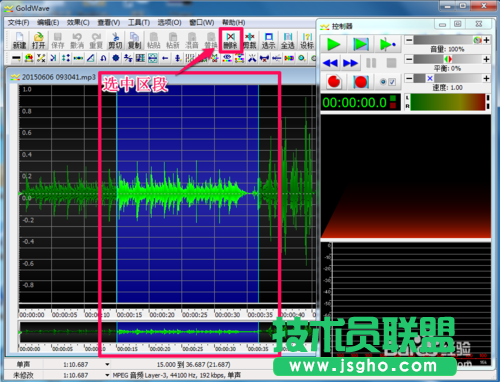Screen dimensions: 500x382
Task: Click the Copy (复制) toolbar icon
Action: coord(134,40)
